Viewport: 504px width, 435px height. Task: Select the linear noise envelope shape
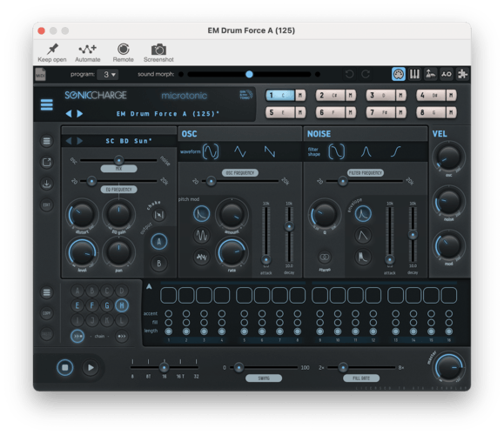click(363, 236)
